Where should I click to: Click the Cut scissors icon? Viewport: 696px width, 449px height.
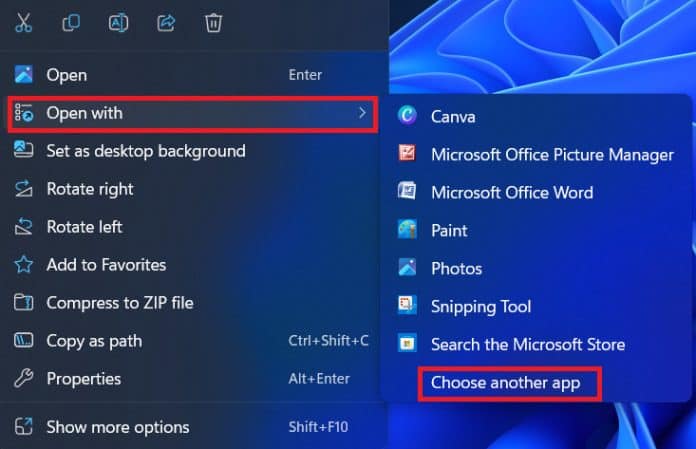tap(24, 22)
